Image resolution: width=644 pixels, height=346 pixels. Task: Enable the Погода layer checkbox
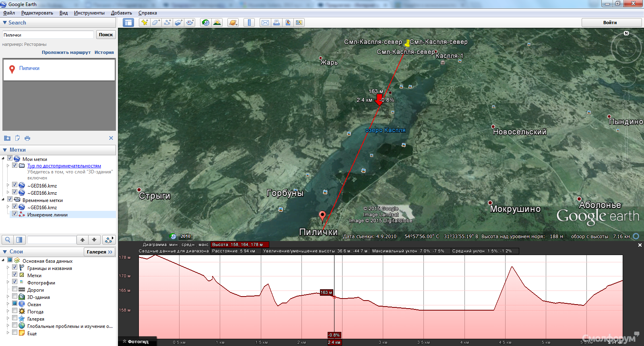(x=15, y=311)
